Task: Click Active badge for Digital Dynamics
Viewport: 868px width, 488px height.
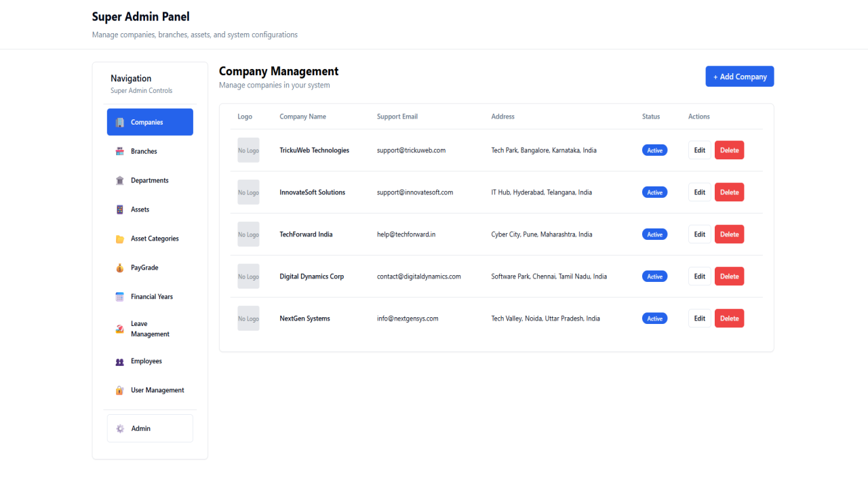Action: (x=654, y=277)
